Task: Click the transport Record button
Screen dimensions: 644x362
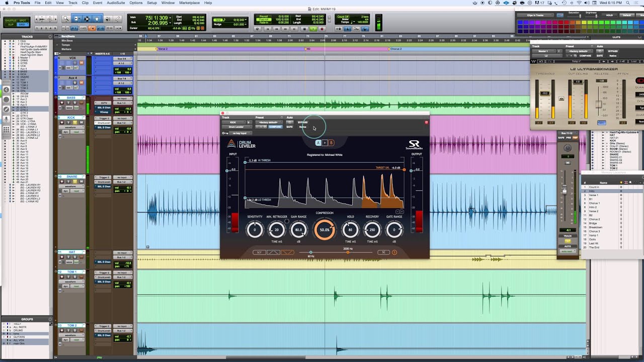Action: coord(322,29)
